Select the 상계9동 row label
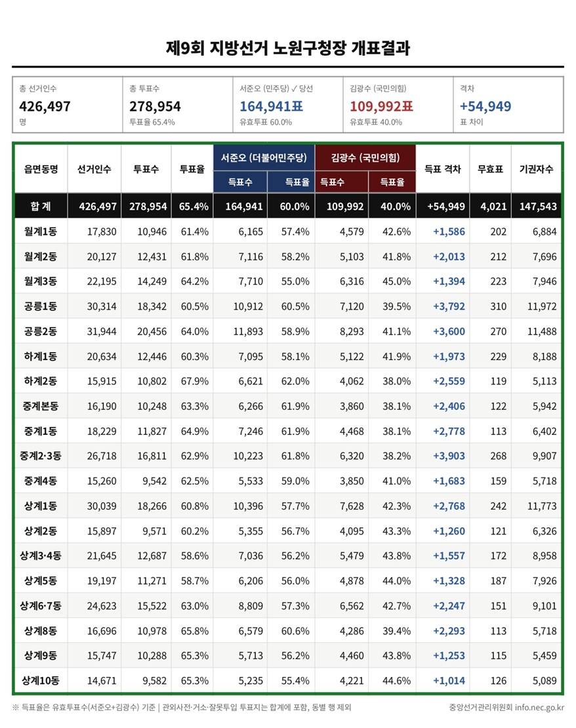This screenshot has height=728, width=576. pyautogui.click(x=41, y=656)
